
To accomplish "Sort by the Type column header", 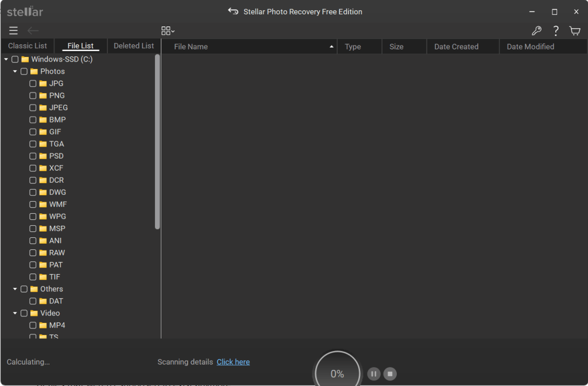I will [x=359, y=47].
